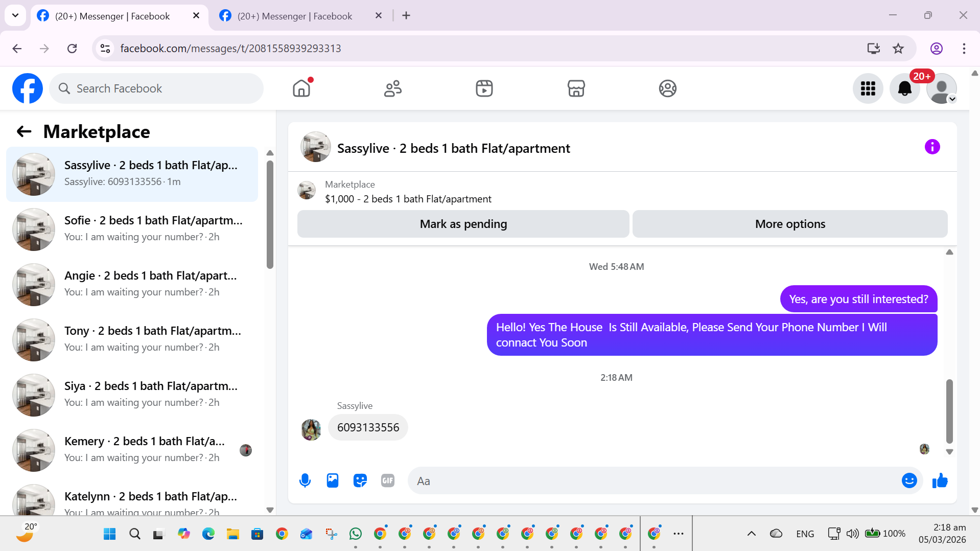Open the account menu via profile avatar

tap(941, 88)
